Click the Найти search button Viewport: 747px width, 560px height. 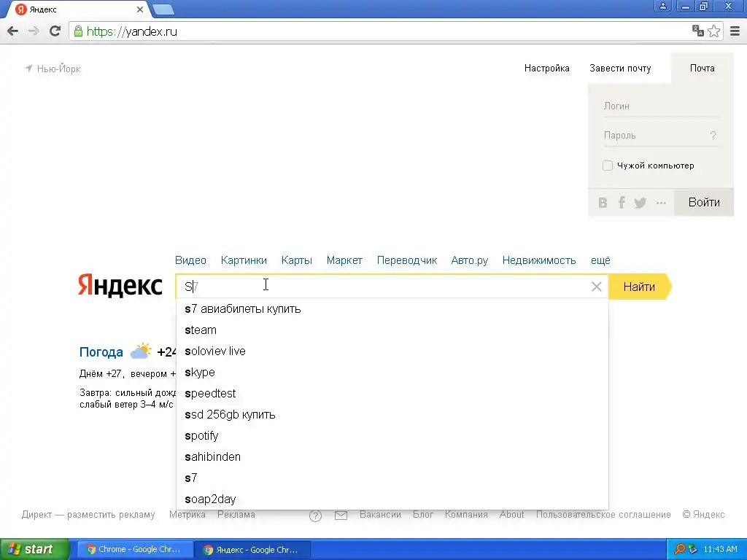[x=639, y=287]
